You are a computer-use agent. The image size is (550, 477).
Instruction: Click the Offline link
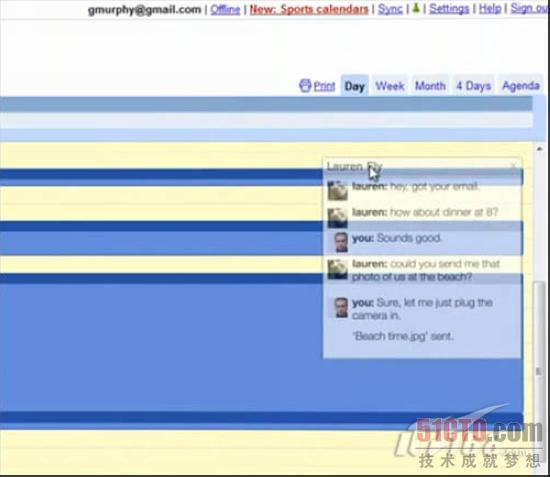pyautogui.click(x=225, y=9)
